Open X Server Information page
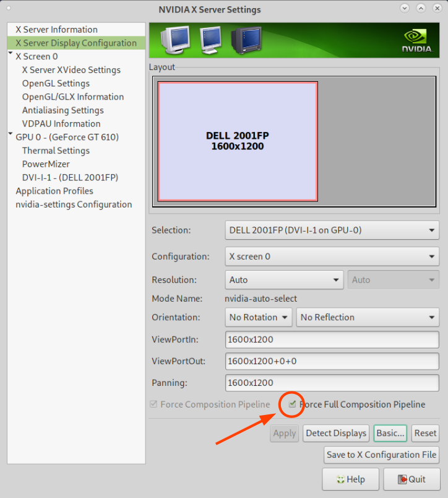Viewport: 448px width, 498px height. coord(76,30)
